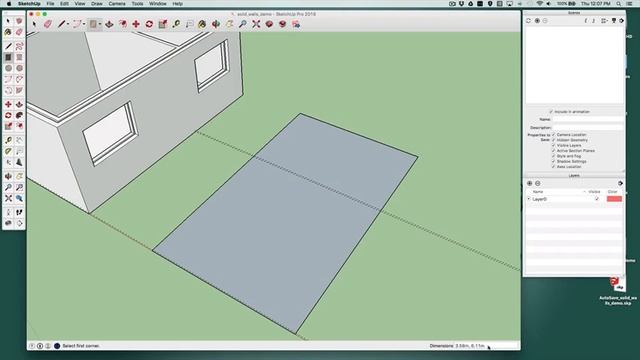Open the File menu

coord(50,4)
